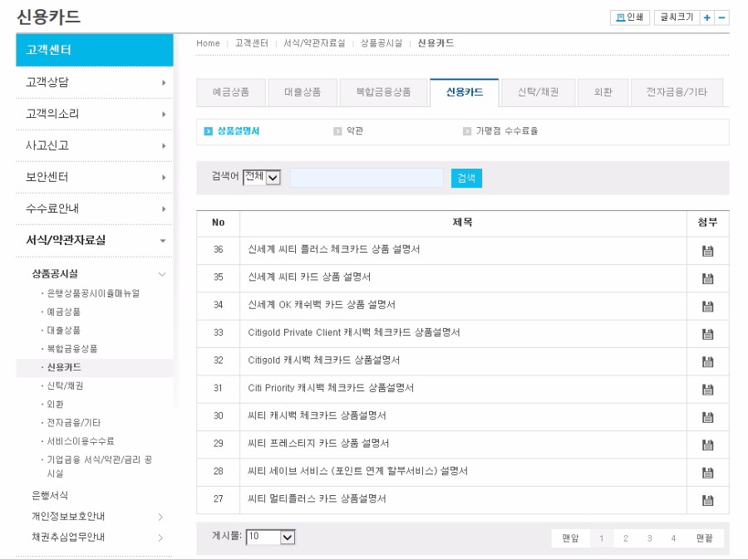Select the 외환 tab

[603, 92]
